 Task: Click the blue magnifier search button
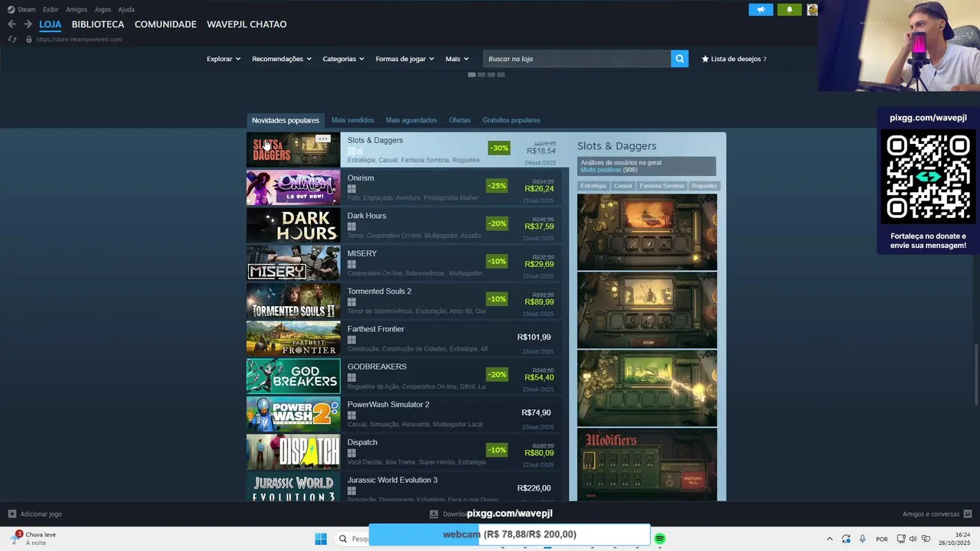pos(679,59)
